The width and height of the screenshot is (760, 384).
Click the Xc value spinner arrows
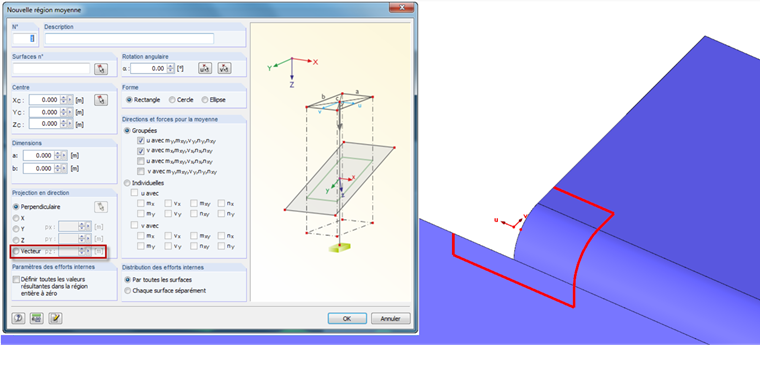63,100
